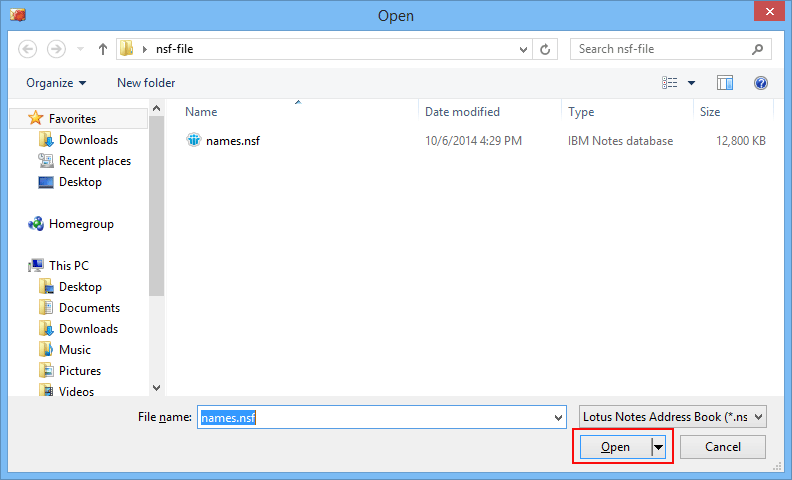The image size is (792, 480).
Task: Open Downloads under Favorites
Action: [88, 140]
